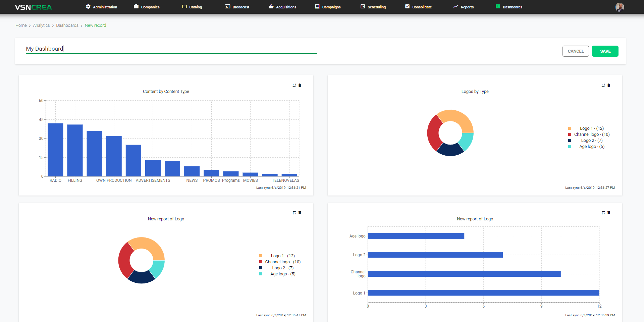Click Age logo - (5) legend in lower donut widget
The height and width of the screenshot is (322, 644).
click(283, 274)
